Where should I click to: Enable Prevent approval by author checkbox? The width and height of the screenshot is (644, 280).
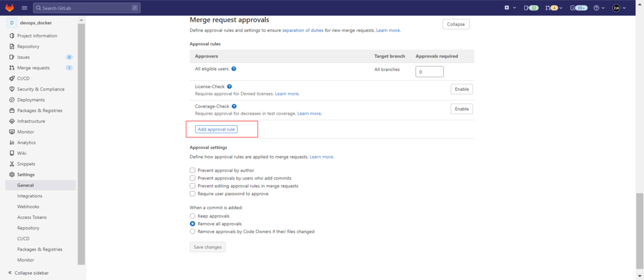(x=193, y=170)
